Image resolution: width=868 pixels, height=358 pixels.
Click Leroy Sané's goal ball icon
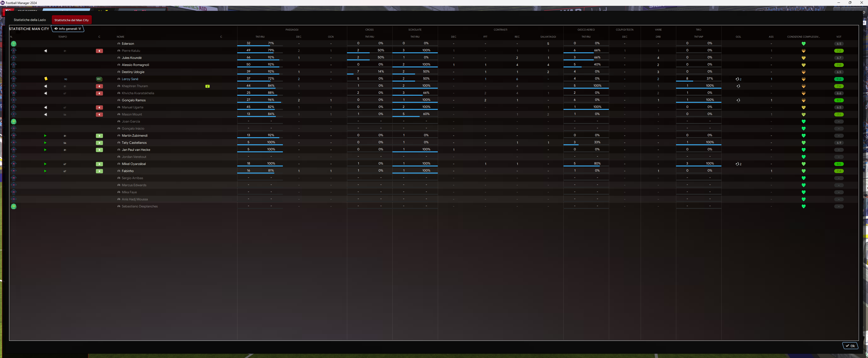737,79
